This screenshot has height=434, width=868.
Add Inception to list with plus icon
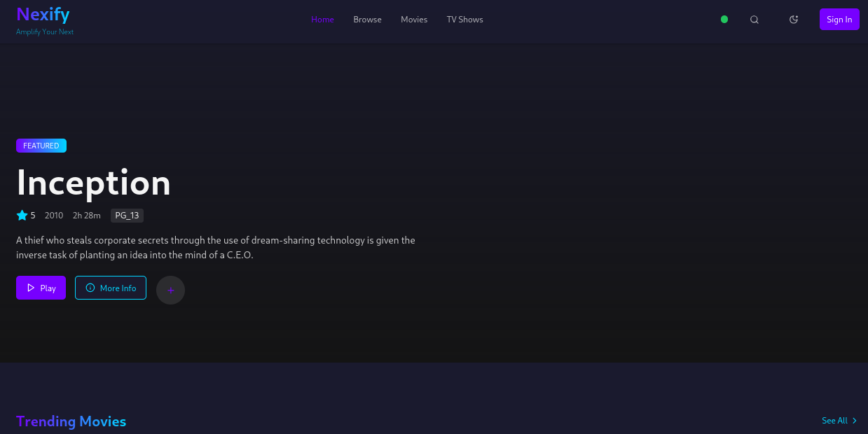pyautogui.click(x=170, y=290)
